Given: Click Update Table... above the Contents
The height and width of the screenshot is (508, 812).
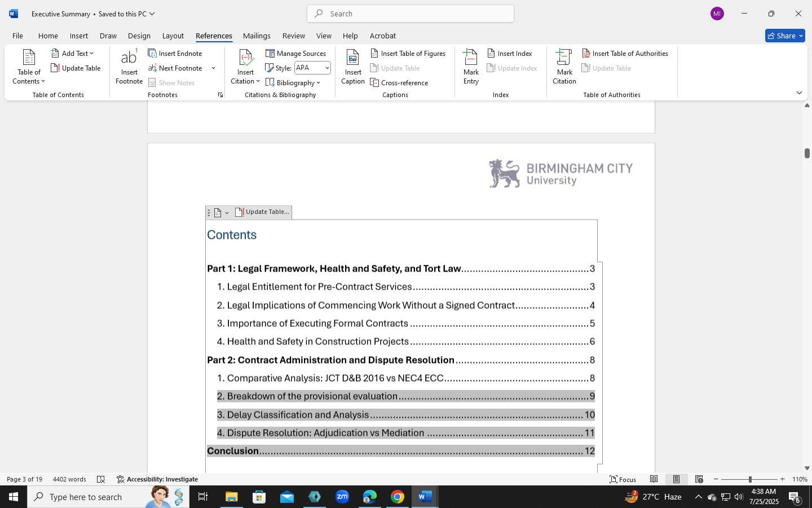Looking at the screenshot, I should pos(262,212).
